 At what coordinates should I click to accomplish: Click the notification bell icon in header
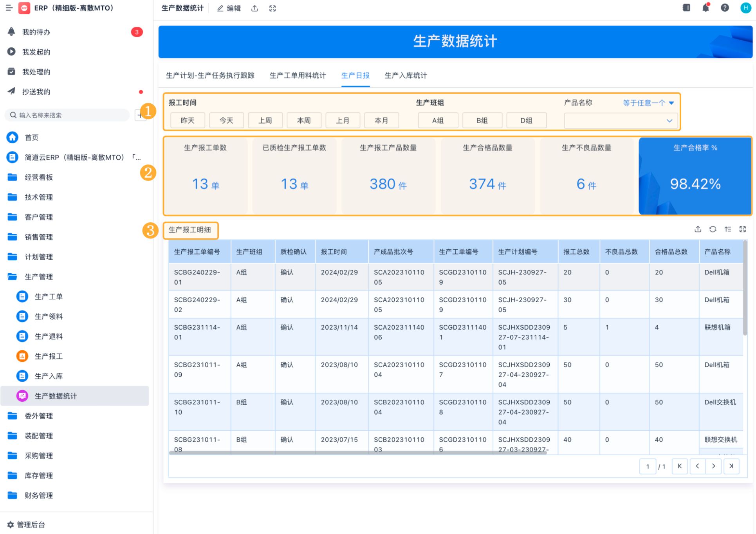point(705,8)
